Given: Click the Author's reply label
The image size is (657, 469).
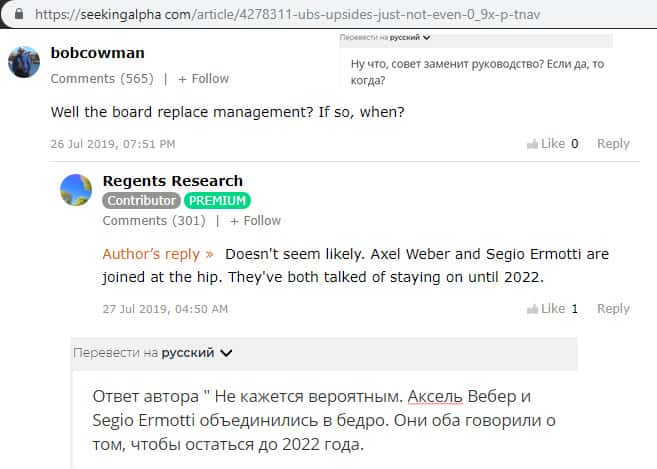Looking at the screenshot, I should tap(158, 254).
